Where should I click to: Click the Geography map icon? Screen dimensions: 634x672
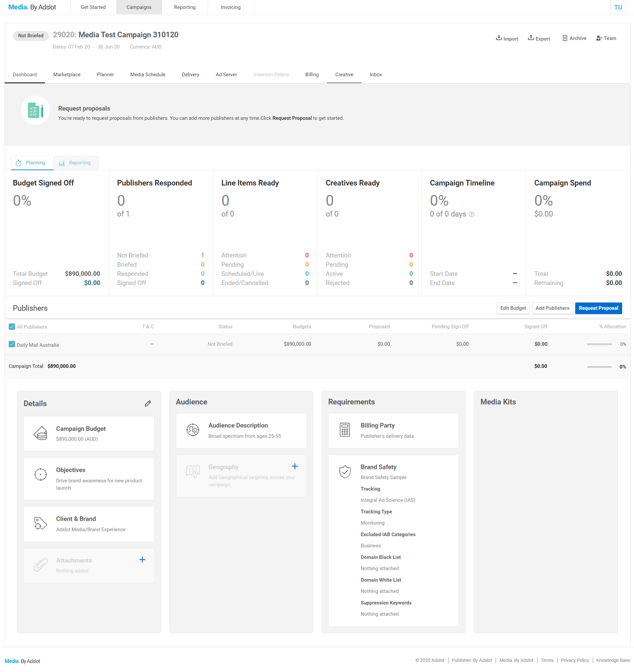coord(193,471)
